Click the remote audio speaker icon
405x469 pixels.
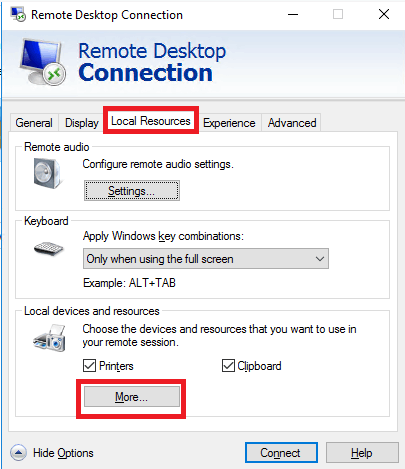tap(47, 173)
